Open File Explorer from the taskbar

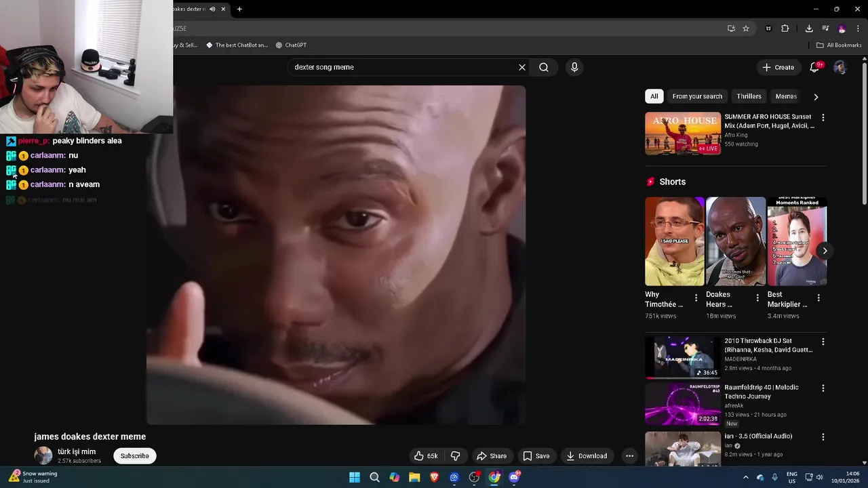pyautogui.click(x=414, y=477)
